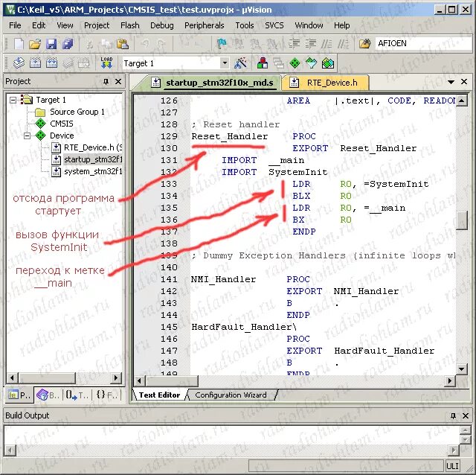The height and width of the screenshot is (475, 476).
Task: Close the Project panel
Action: [x=118, y=81]
